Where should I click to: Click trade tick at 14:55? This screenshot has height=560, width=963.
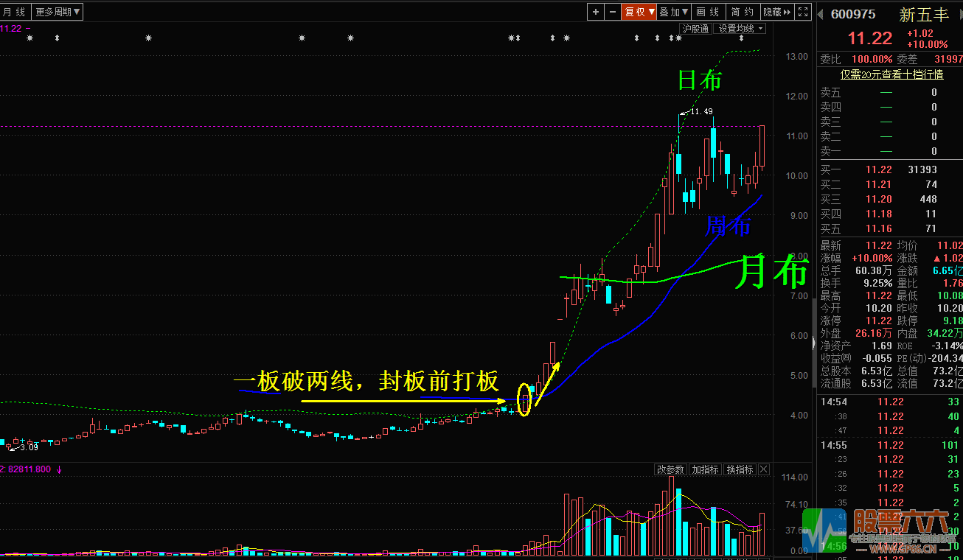tap(890, 445)
